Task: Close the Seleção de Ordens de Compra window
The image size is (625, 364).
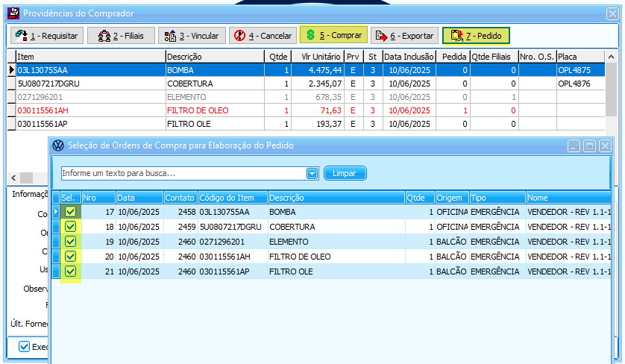Action: point(605,146)
